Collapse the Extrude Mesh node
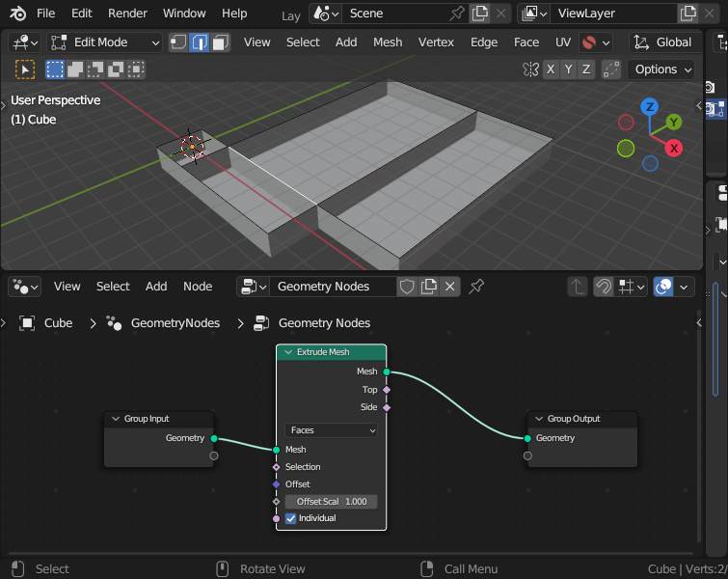Viewport: 728px width, 579px height. (288, 352)
